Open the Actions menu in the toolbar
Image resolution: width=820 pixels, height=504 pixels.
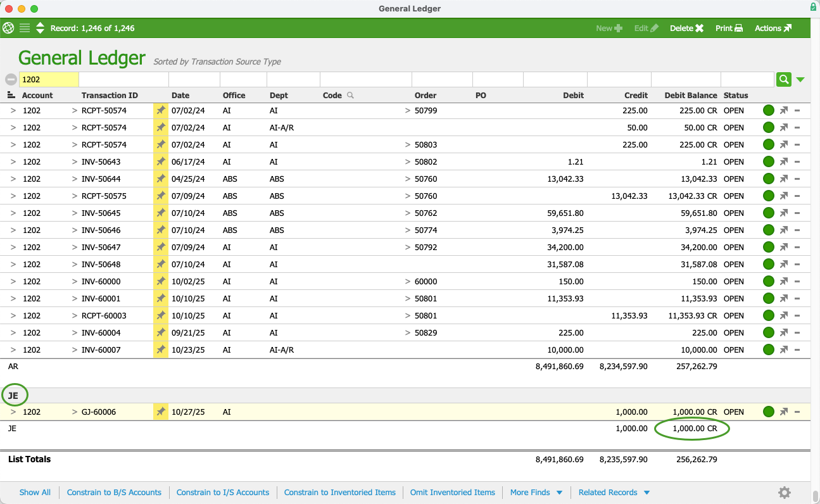point(773,28)
